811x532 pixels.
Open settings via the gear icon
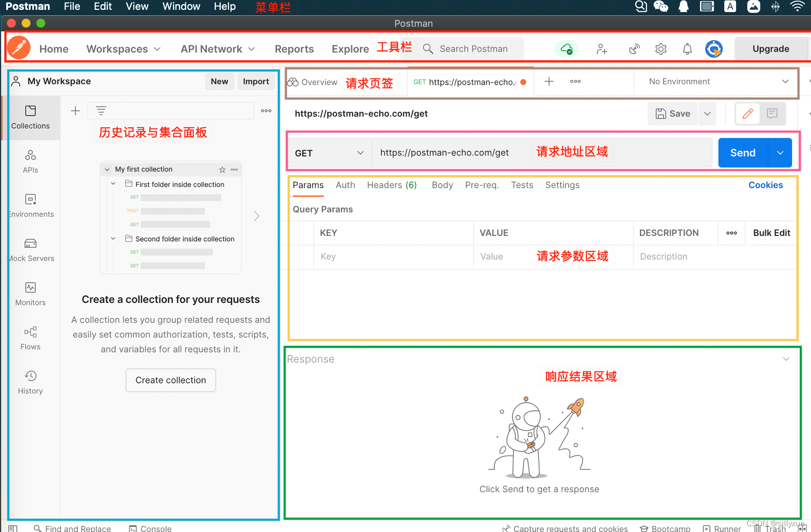[x=661, y=49]
